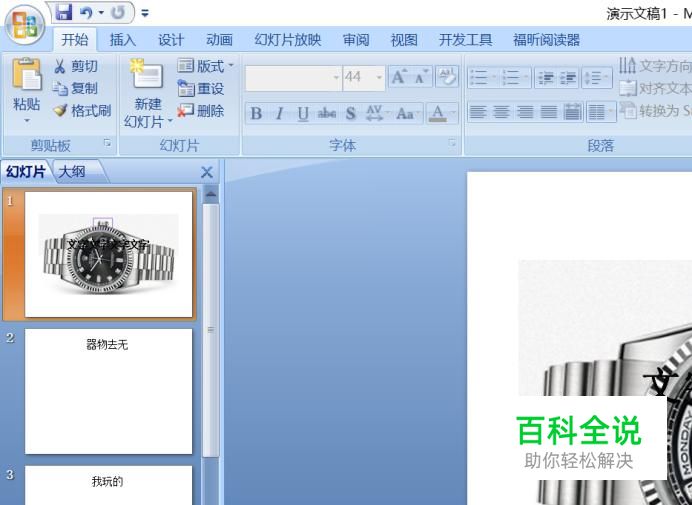The image size is (692, 505).
Task: Insert a slide with 新建幻灯片 icon
Action: (147, 75)
